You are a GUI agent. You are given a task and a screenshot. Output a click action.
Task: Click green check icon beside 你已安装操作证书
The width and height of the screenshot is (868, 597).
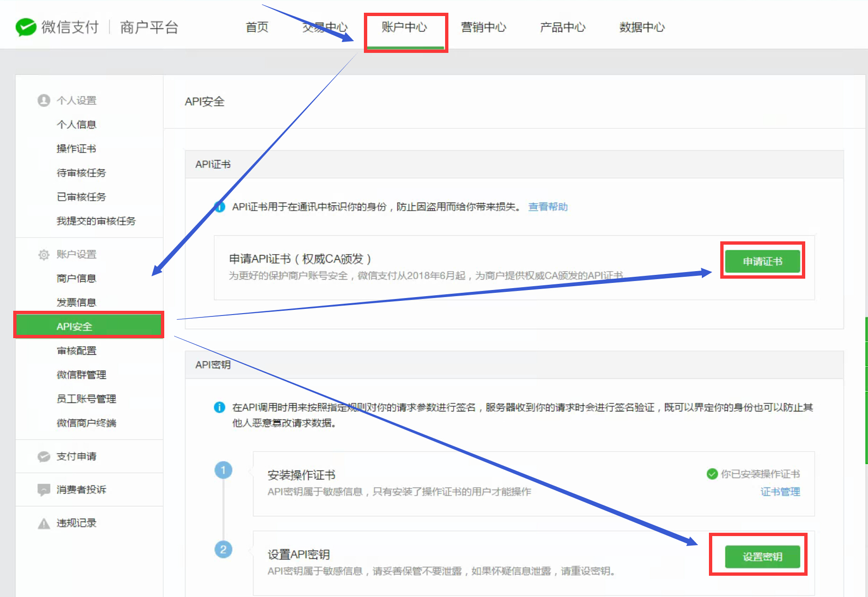point(712,474)
